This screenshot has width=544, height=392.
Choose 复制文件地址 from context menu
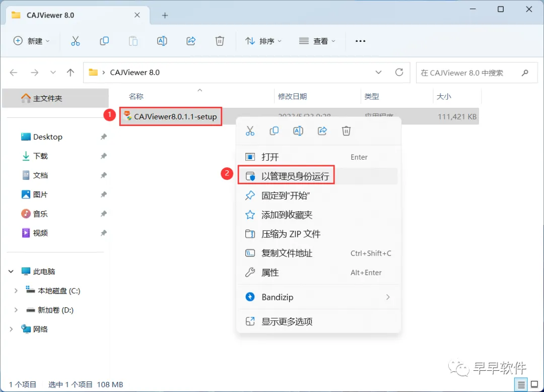[318, 253]
